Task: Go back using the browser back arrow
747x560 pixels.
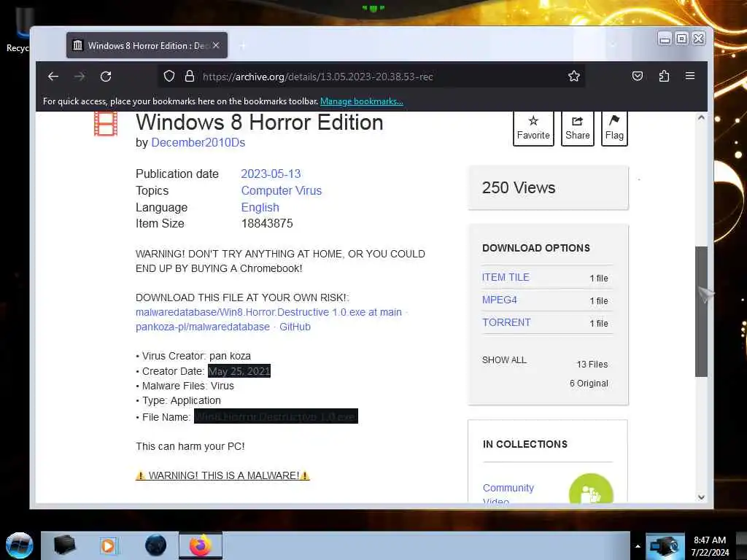Action: 53,76
